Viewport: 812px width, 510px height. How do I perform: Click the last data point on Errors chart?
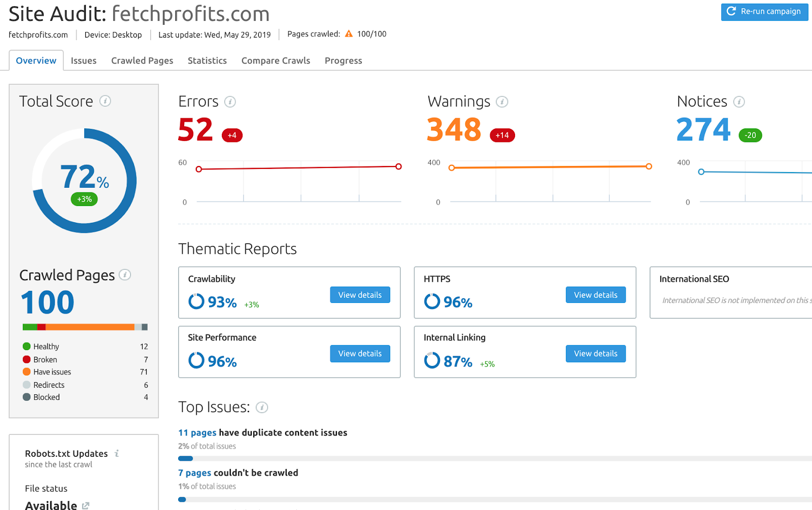[x=398, y=166]
